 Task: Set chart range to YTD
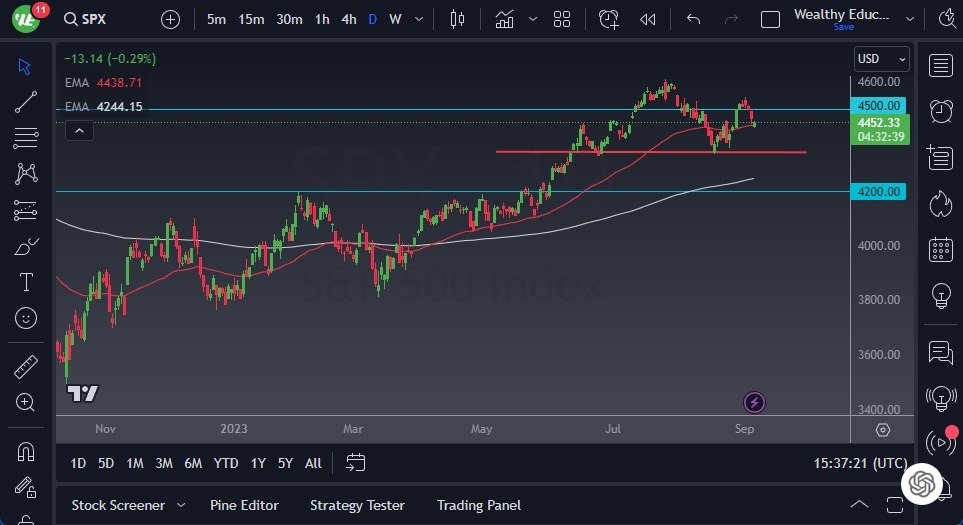226,463
